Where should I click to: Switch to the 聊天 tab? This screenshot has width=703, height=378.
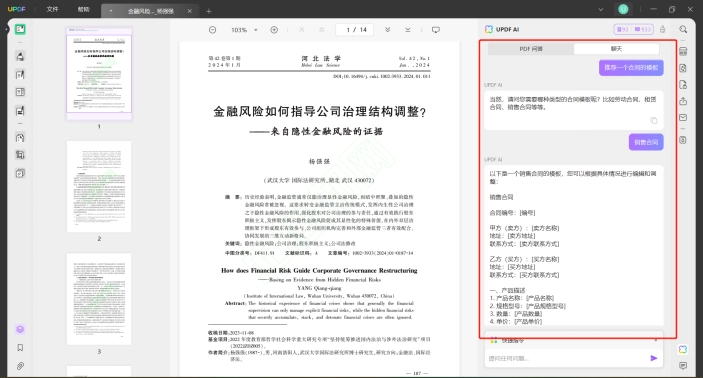(616, 49)
